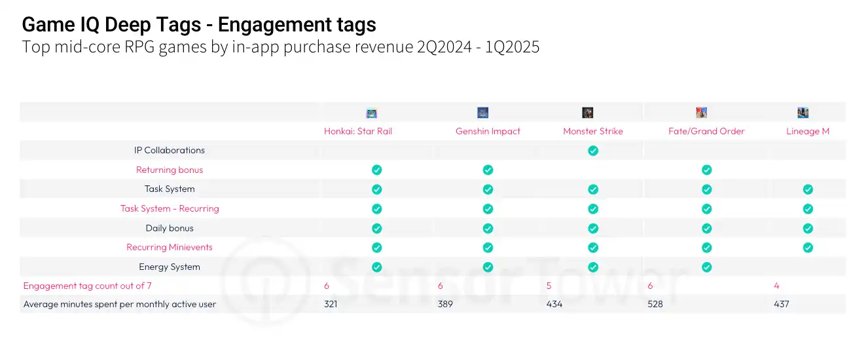Click the Top mid-core RPG games subtitle
The width and height of the screenshot is (868, 338).
(x=281, y=48)
